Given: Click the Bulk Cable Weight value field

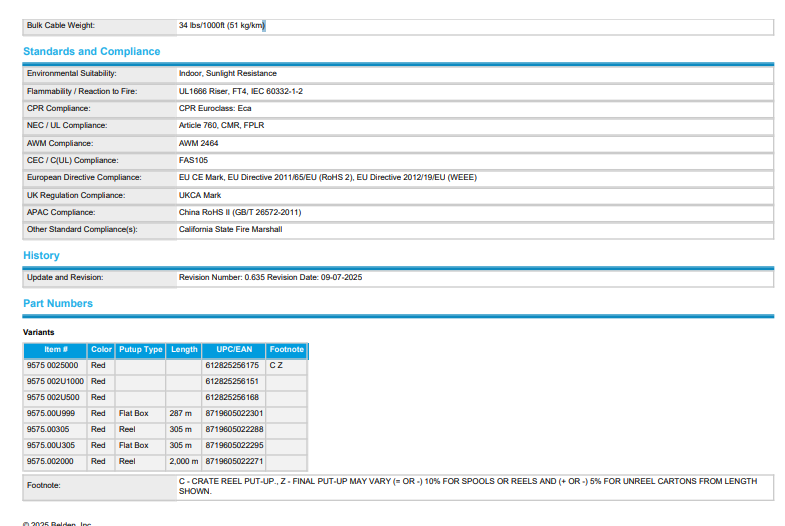Looking at the screenshot, I should (222, 25).
